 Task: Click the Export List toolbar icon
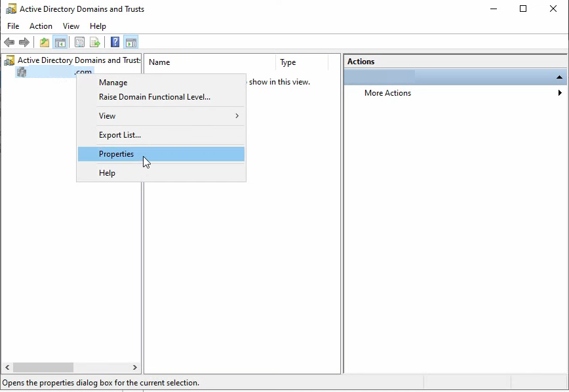point(95,43)
